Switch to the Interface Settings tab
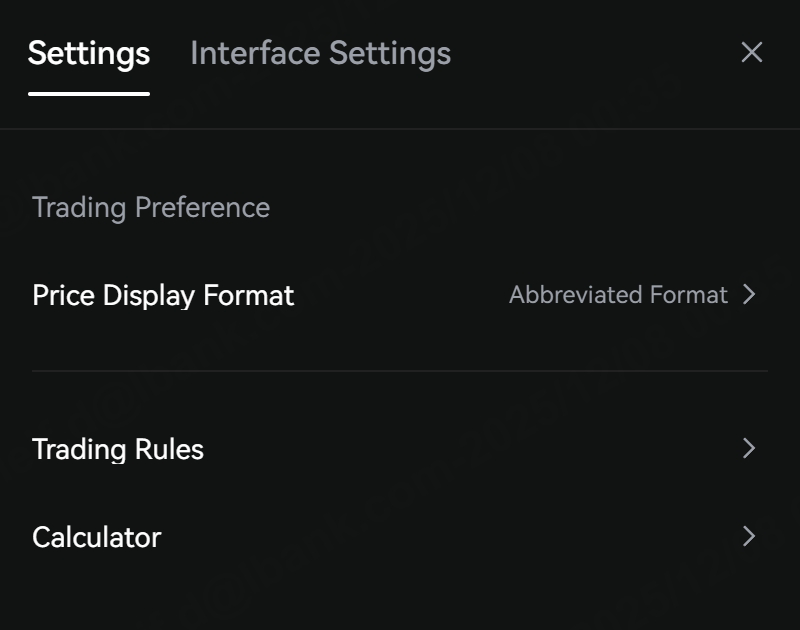The width and height of the screenshot is (800, 630). (320, 53)
